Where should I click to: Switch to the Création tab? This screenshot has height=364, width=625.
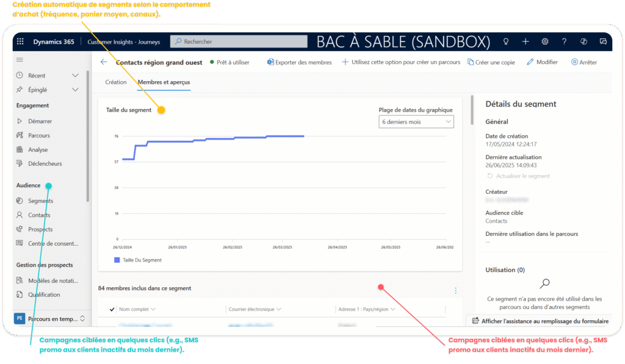tap(115, 82)
